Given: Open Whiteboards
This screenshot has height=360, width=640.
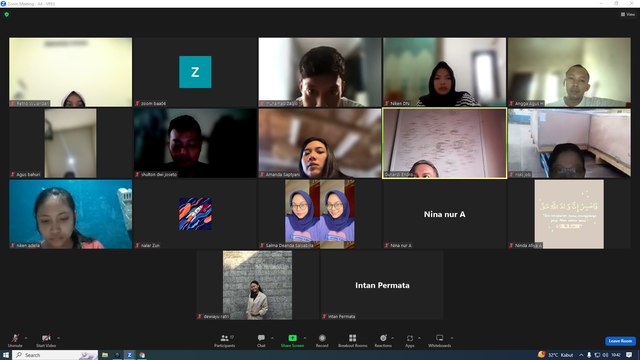Looking at the screenshot, I should click(x=440, y=340).
